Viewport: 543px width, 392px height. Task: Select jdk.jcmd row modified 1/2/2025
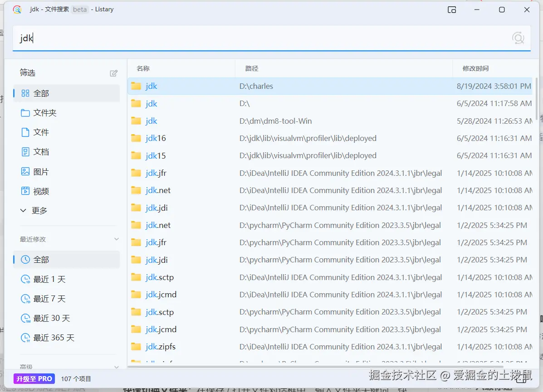330,329
